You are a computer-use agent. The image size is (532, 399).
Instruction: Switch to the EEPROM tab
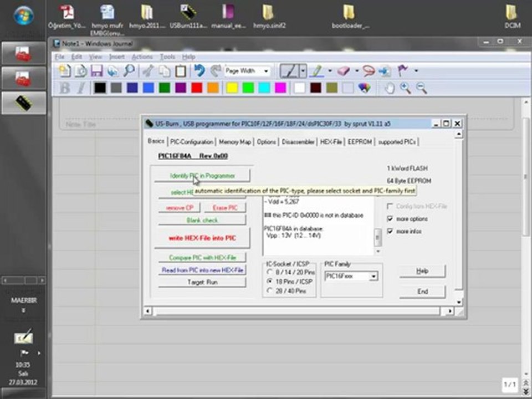[x=360, y=142]
